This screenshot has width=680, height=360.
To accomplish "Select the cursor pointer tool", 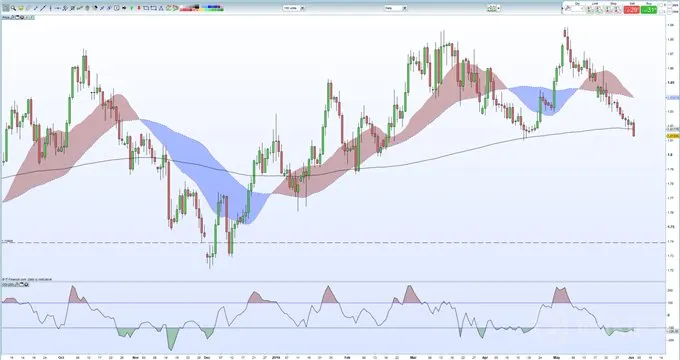I will tap(6, 8).
